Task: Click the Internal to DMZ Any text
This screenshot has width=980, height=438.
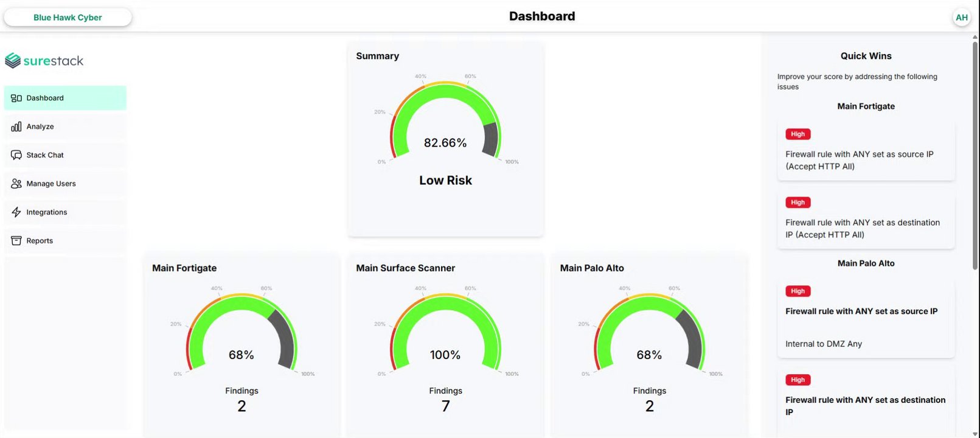Action: coord(824,344)
